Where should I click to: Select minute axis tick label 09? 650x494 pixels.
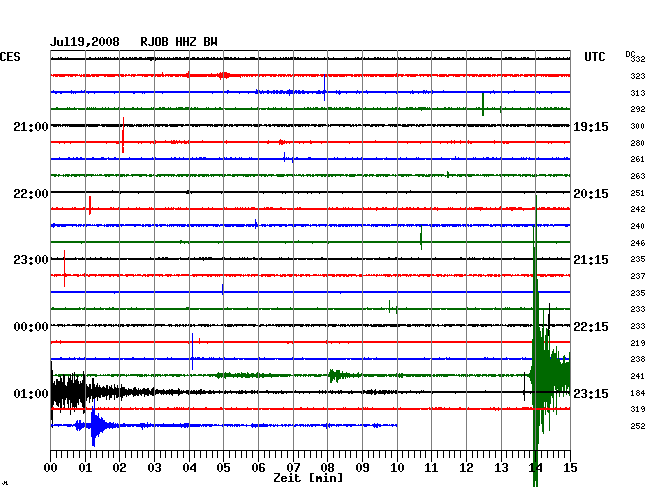click(x=362, y=468)
